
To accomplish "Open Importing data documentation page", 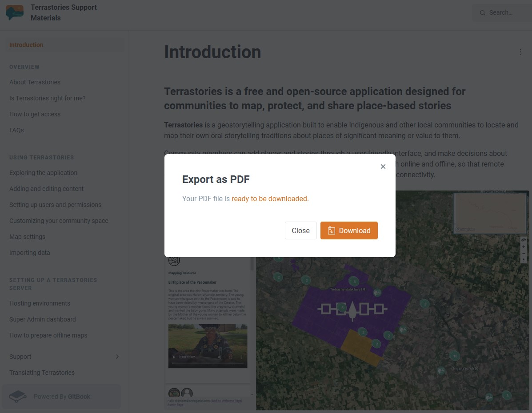I will tap(29, 253).
